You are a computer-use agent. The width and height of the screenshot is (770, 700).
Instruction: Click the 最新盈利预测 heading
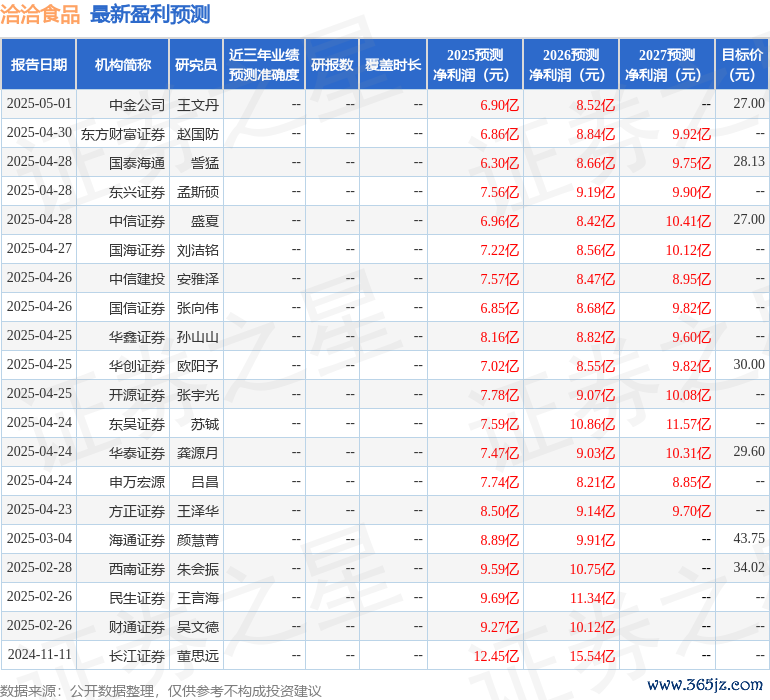(x=150, y=14)
